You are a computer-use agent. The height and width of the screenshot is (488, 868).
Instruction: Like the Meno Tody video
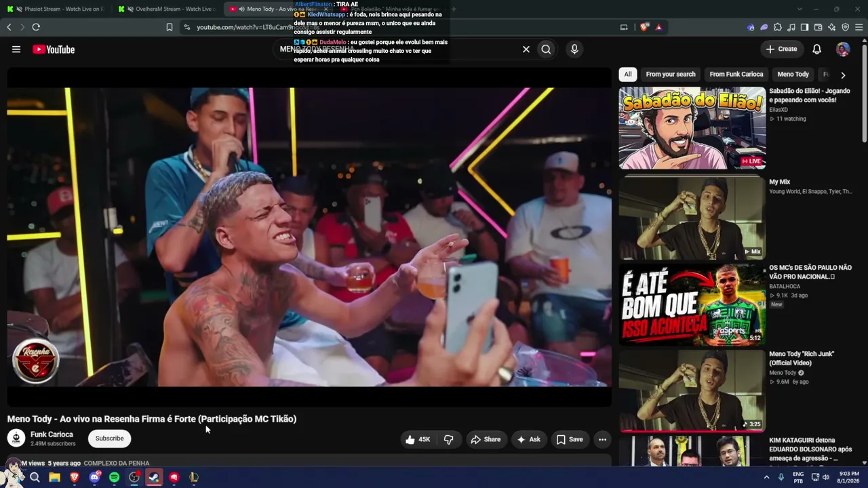[x=418, y=439]
